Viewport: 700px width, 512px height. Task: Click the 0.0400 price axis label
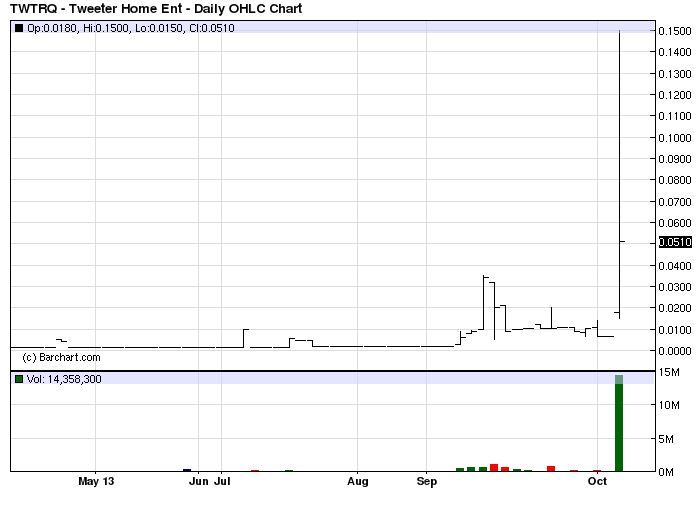[x=675, y=266]
